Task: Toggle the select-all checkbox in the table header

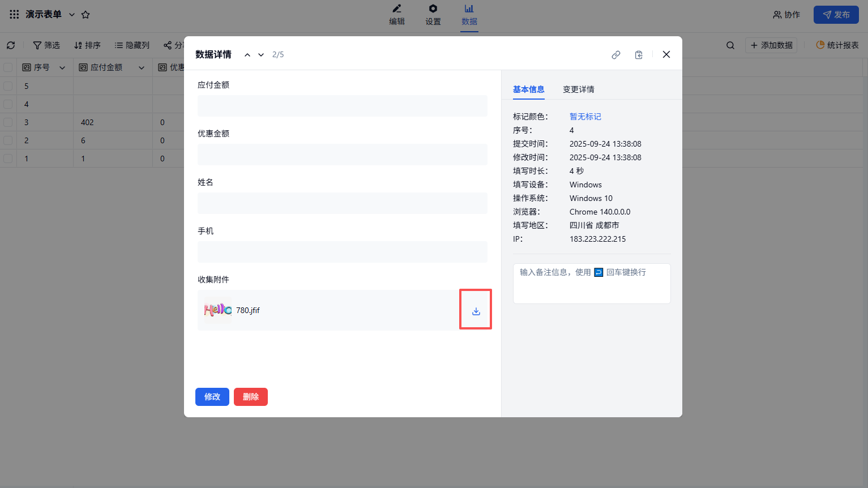Action: pos(8,67)
